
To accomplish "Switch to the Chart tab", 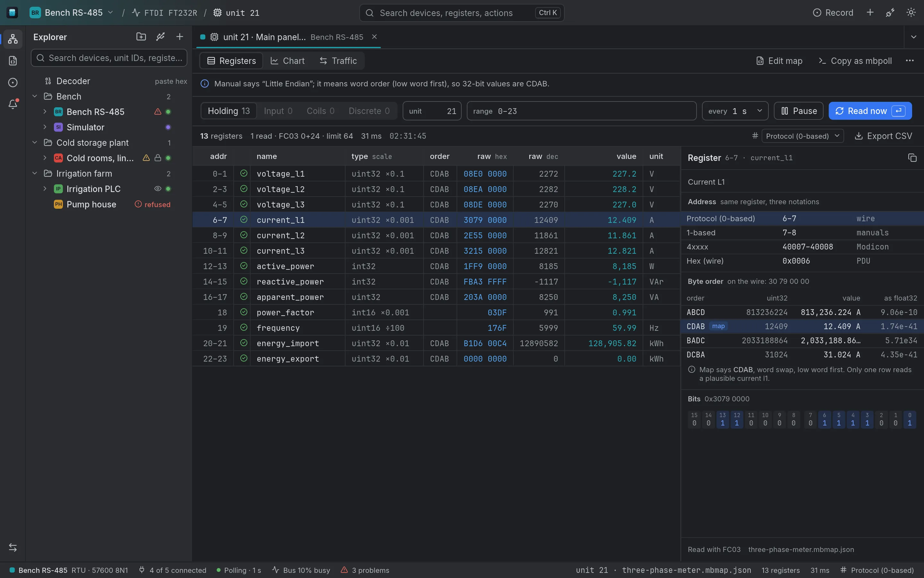I will click(x=287, y=61).
